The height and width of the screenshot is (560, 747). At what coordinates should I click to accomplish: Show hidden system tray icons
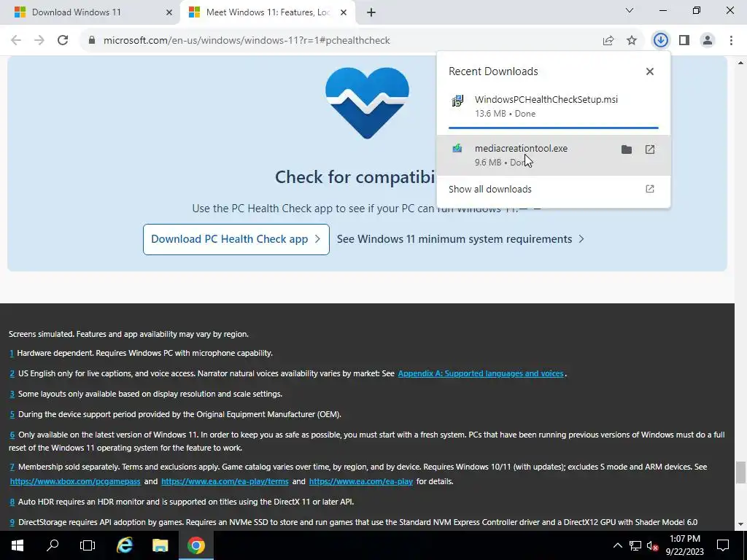(617, 545)
